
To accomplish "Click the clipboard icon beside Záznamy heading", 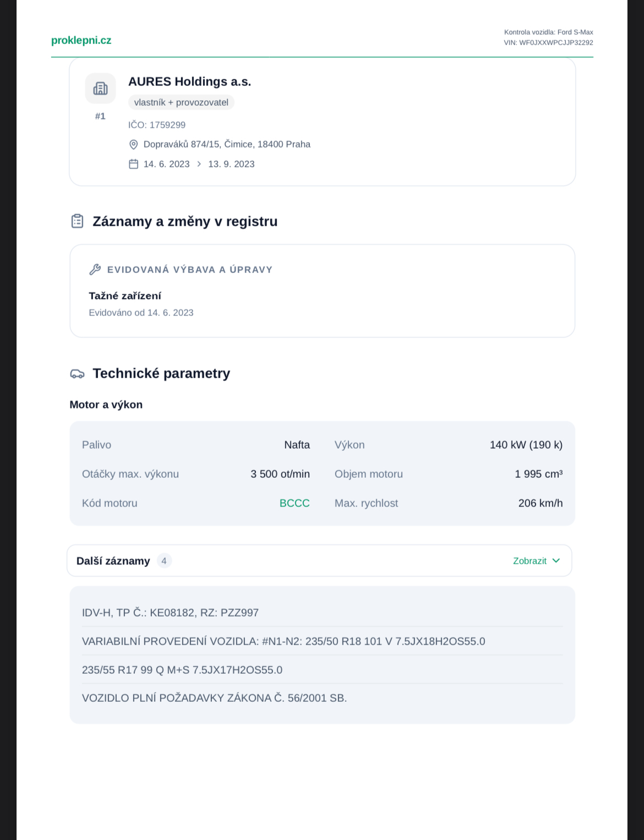I will [x=78, y=221].
